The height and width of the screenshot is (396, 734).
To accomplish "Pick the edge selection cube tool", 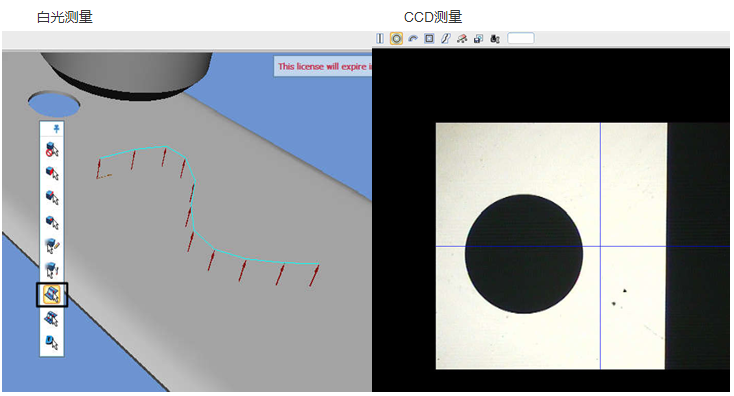I will 52,197.
